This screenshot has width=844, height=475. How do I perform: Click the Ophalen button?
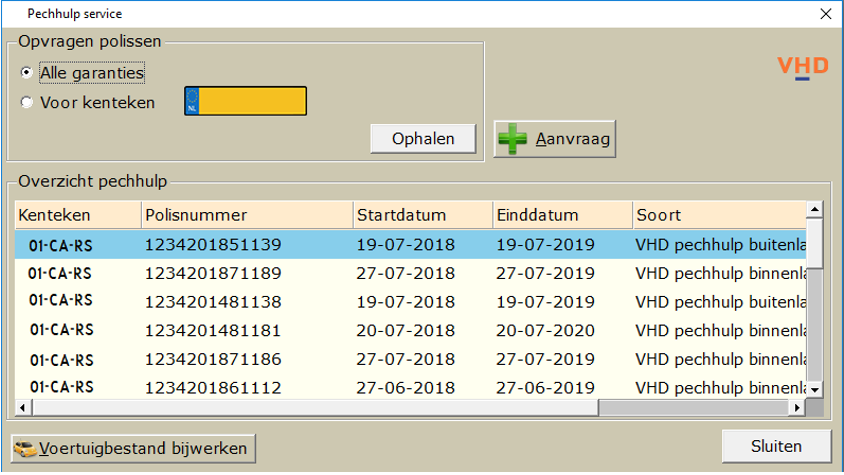tap(423, 139)
